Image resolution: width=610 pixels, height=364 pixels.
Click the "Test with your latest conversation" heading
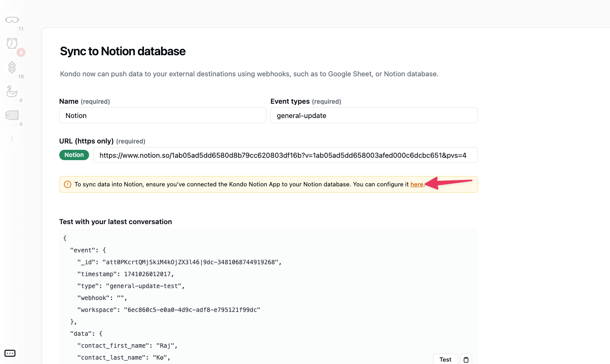pyautogui.click(x=115, y=222)
